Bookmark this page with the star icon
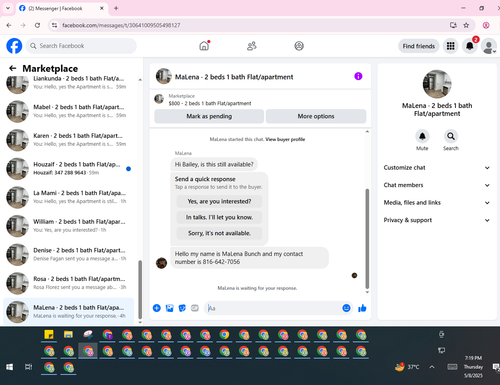The height and width of the screenshot is (385, 500). pos(466,25)
